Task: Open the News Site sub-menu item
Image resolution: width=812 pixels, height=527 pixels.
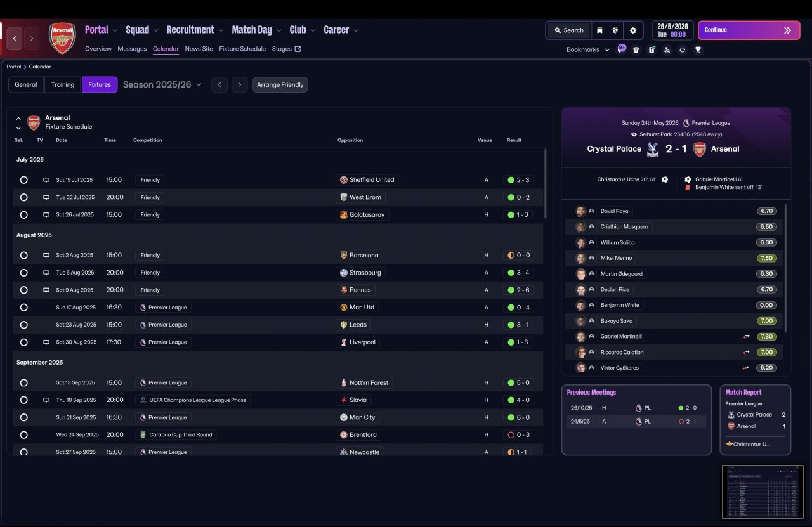Action: (199, 49)
